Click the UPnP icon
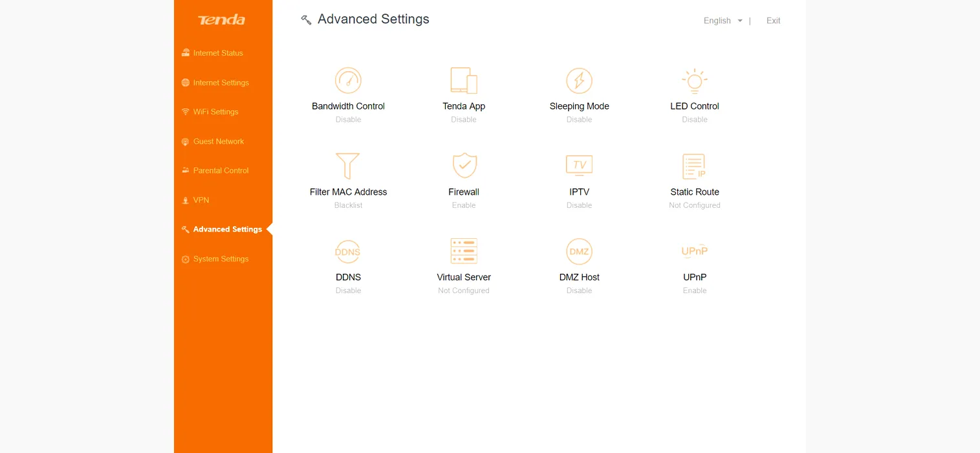The image size is (980, 453). (694, 251)
